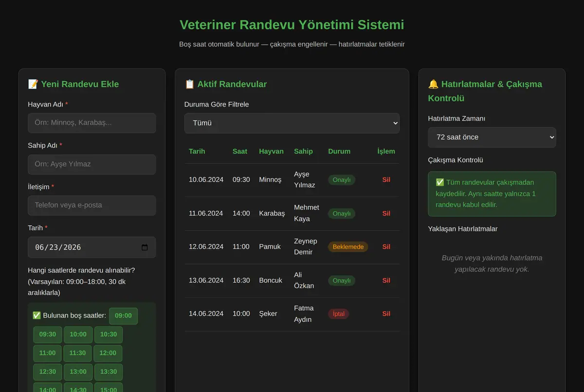Choose the 13:00 free time slot
Screen dimensions: 584x392
(x=78, y=372)
